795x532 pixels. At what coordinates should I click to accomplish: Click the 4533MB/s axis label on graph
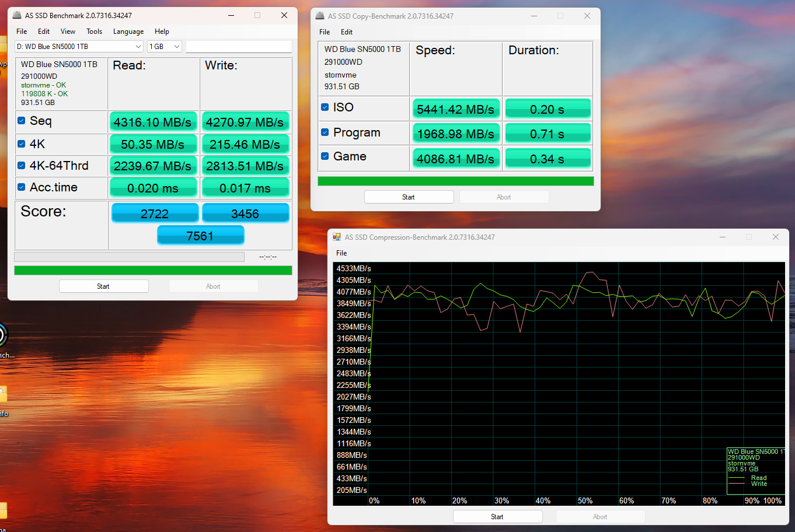pyautogui.click(x=354, y=268)
